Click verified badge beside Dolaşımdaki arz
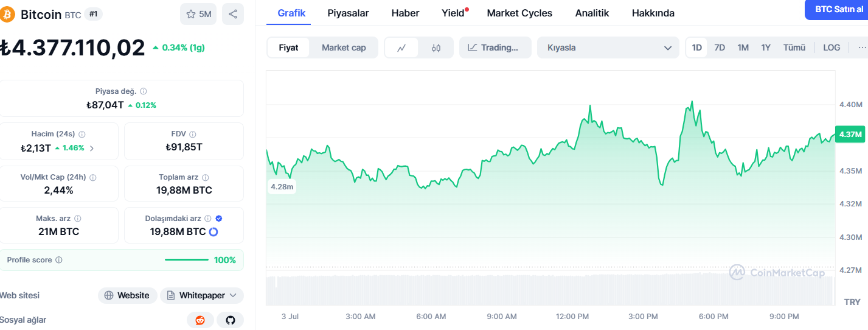 click(219, 219)
